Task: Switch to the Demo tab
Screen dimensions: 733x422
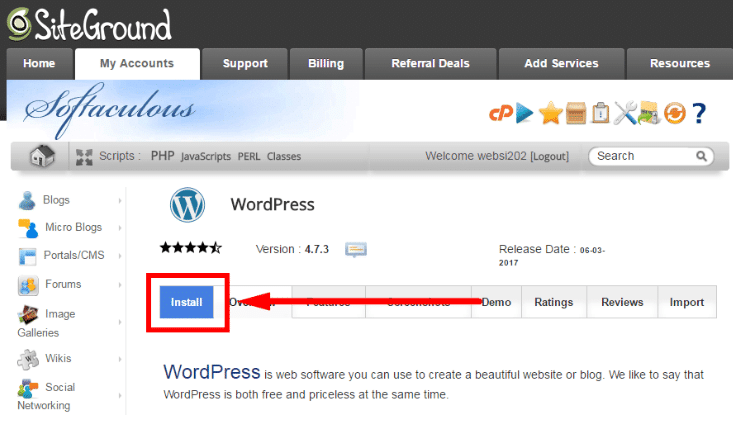Action: [496, 302]
